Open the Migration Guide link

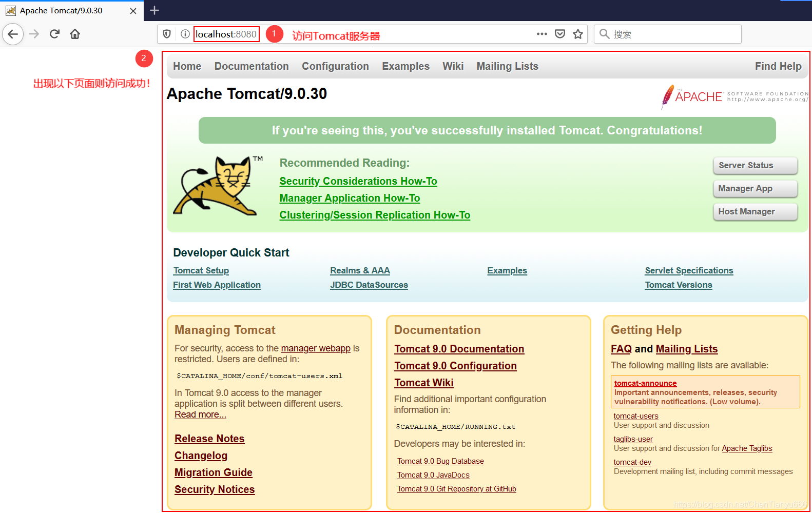tap(214, 472)
